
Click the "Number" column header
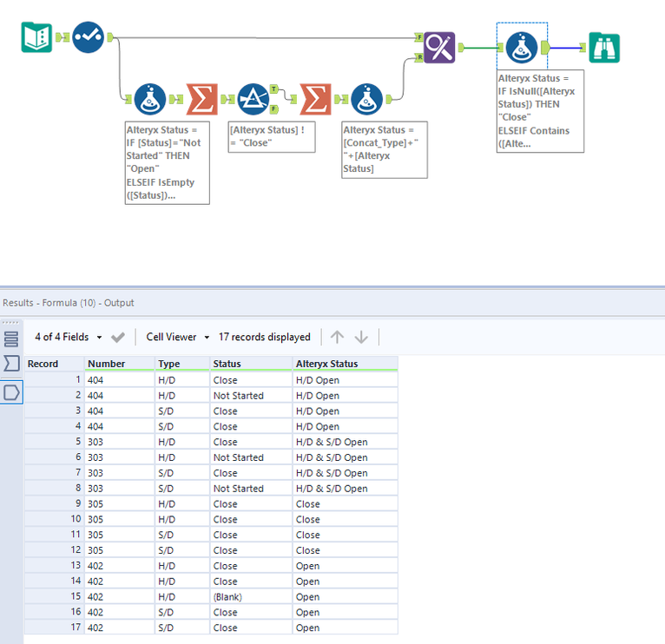[106, 364]
